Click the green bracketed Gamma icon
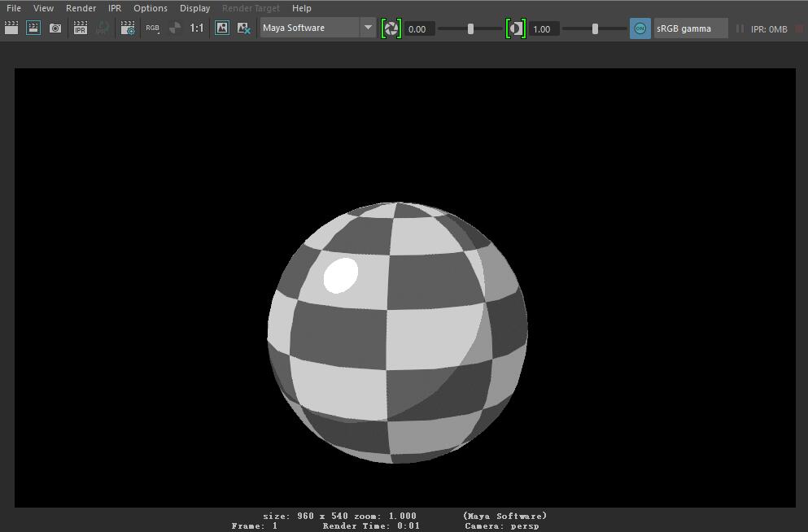 click(x=516, y=28)
